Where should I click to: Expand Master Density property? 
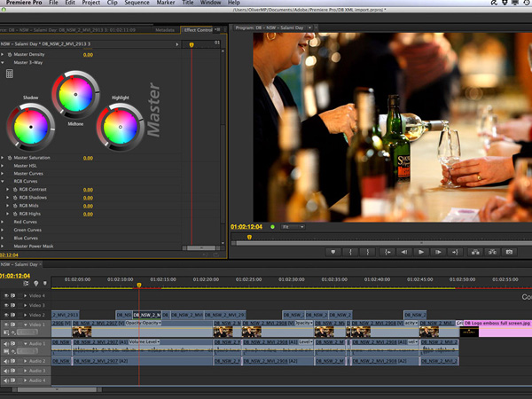point(3,54)
